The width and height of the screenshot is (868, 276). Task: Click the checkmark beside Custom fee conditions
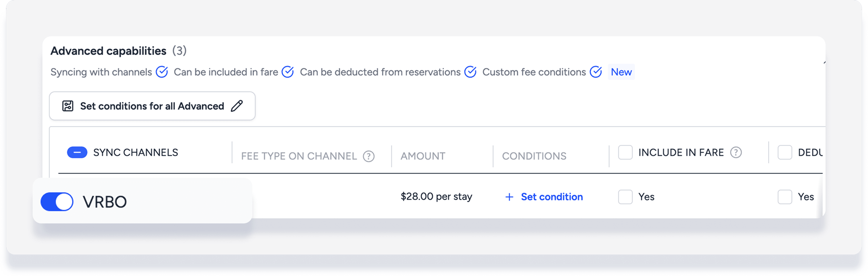tap(596, 72)
